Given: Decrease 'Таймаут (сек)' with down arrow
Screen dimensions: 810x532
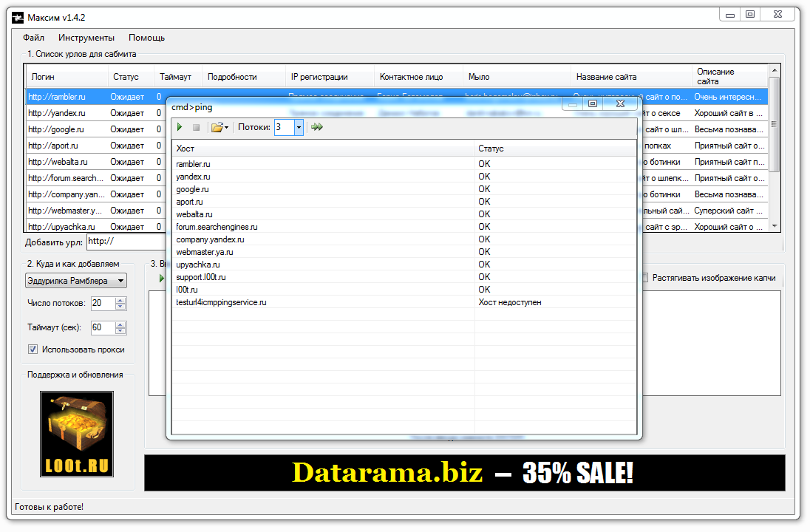Looking at the screenshot, I should tap(120, 330).
